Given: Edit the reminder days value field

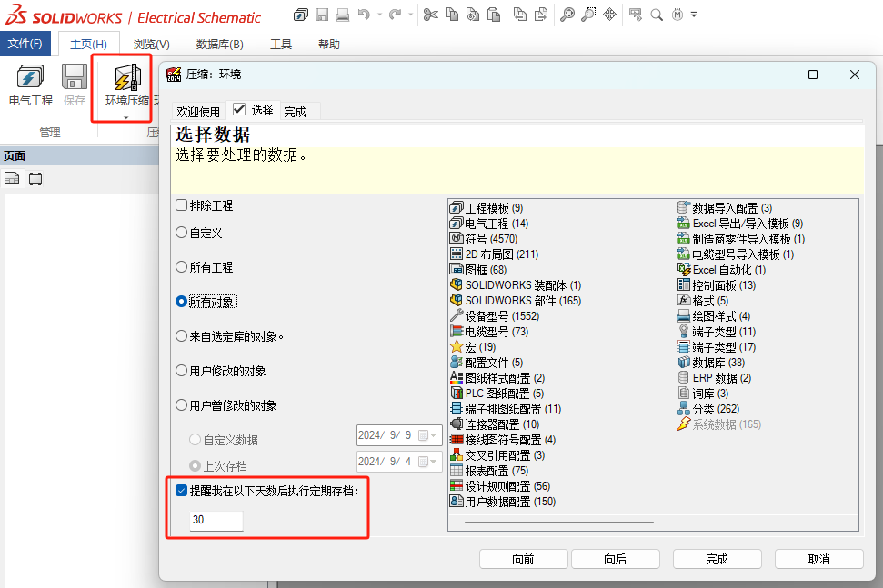Looking at the screenshot, I should coord(216,520).
